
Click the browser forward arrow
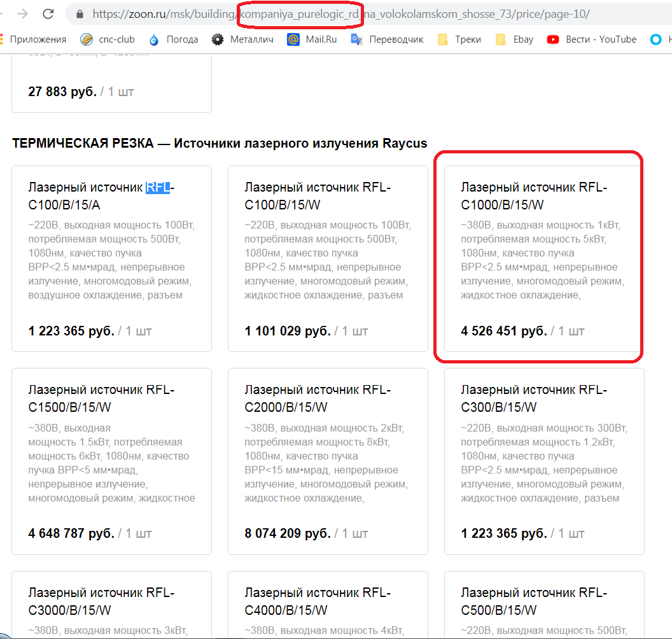tap(22, 14)
